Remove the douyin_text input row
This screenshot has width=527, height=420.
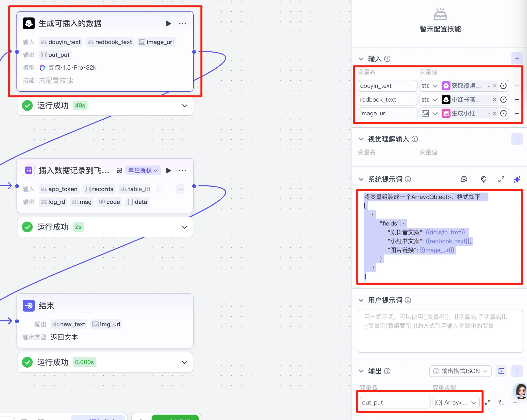point(517,86)
